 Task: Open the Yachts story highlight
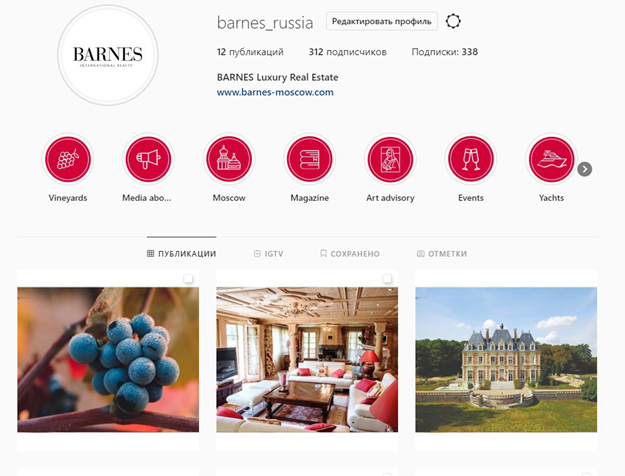551,159
